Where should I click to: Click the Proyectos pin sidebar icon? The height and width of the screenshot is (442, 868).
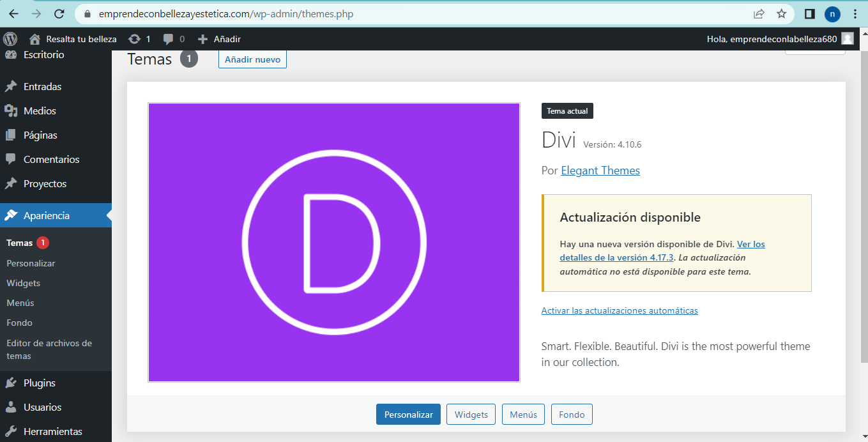[11, 183]
